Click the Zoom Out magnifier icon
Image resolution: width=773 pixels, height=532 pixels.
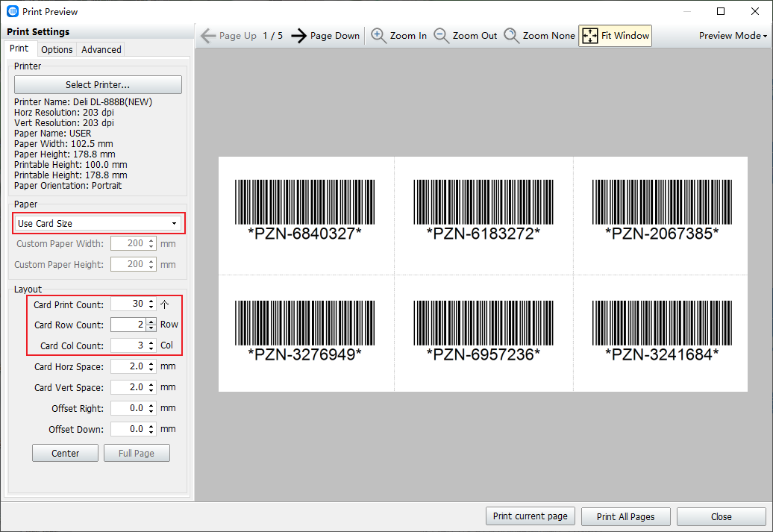(x=441, y=36)
